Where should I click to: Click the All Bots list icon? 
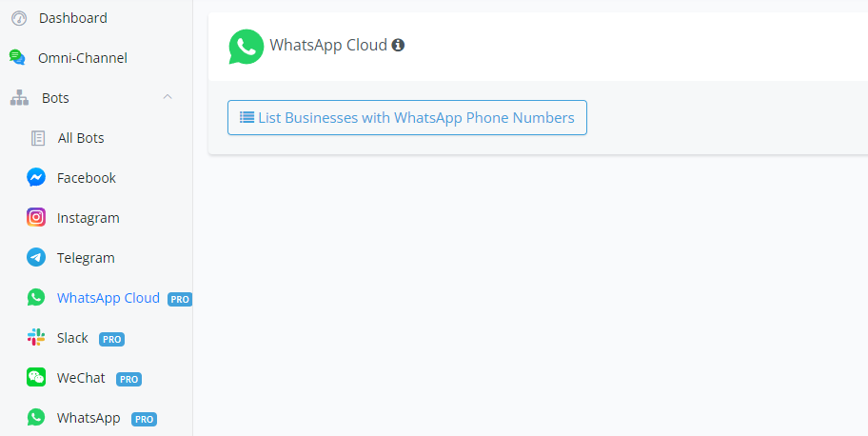click(x=38, y=138)
